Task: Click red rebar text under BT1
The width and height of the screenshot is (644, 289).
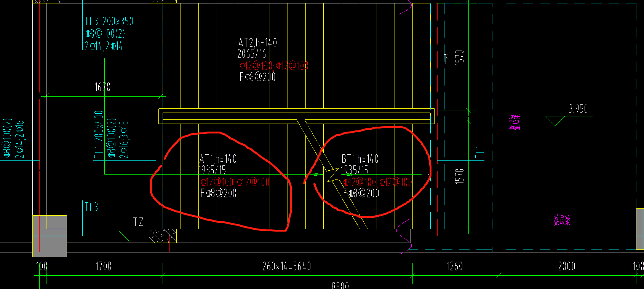Action: (377, 182)
